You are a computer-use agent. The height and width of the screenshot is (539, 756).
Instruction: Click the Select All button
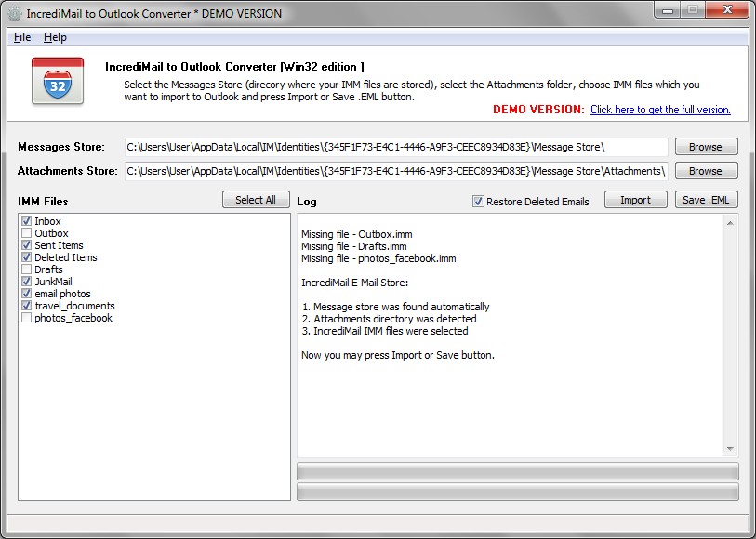pyautogui.click(x=256, y=200)
